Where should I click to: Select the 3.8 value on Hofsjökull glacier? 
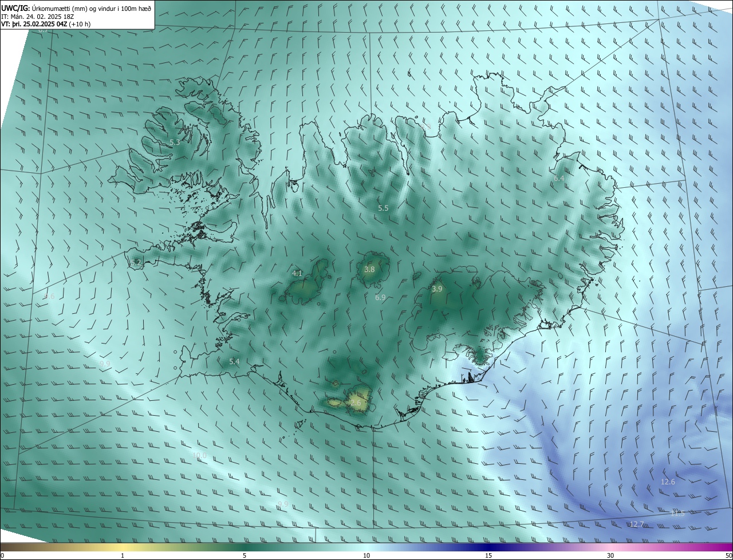click(x=369, y=270)
